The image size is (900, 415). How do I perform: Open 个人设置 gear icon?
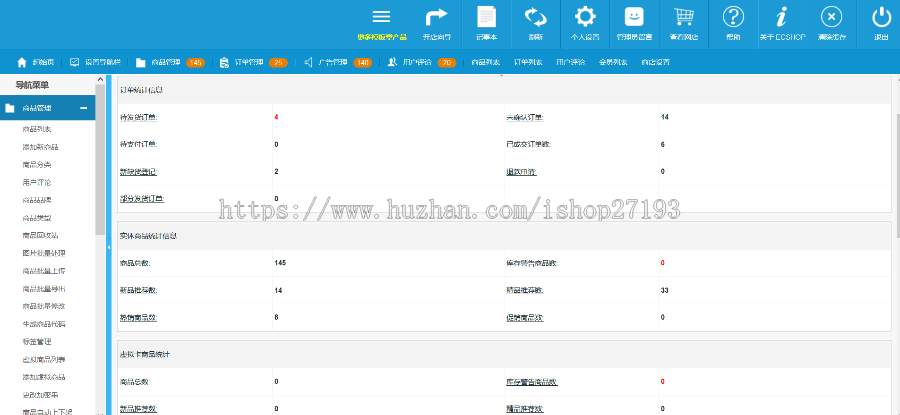coord(585,17)
